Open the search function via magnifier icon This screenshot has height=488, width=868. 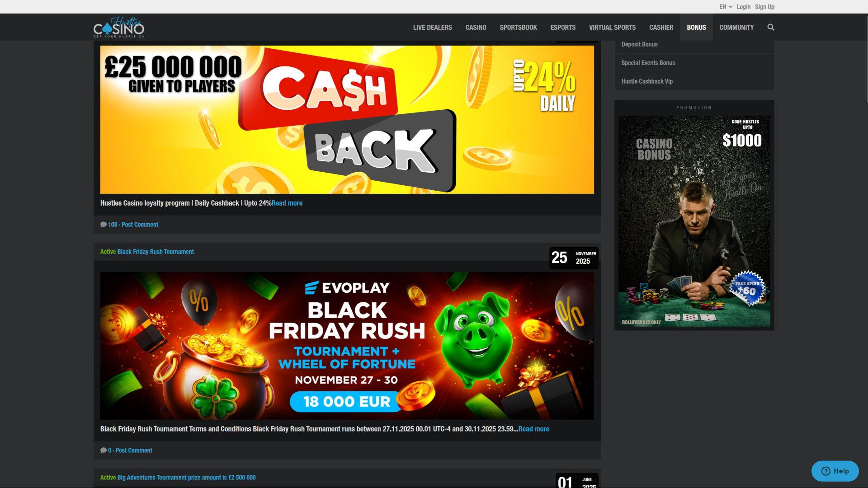[x=771, y=27]
